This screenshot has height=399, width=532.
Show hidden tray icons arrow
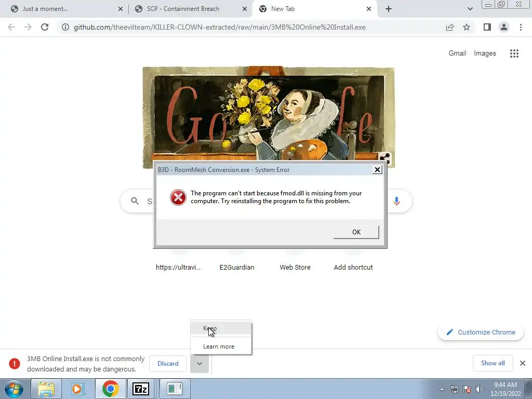pyautogui.click(x=442, y=389)
